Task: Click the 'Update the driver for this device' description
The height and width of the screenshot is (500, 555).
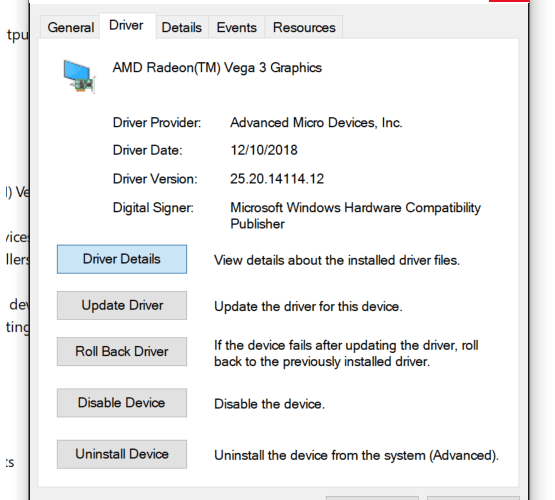Action: coord(308,306)
